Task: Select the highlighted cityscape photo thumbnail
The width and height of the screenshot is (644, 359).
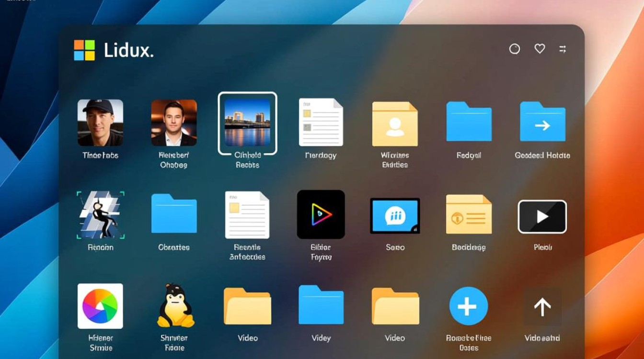Action: 247,123
